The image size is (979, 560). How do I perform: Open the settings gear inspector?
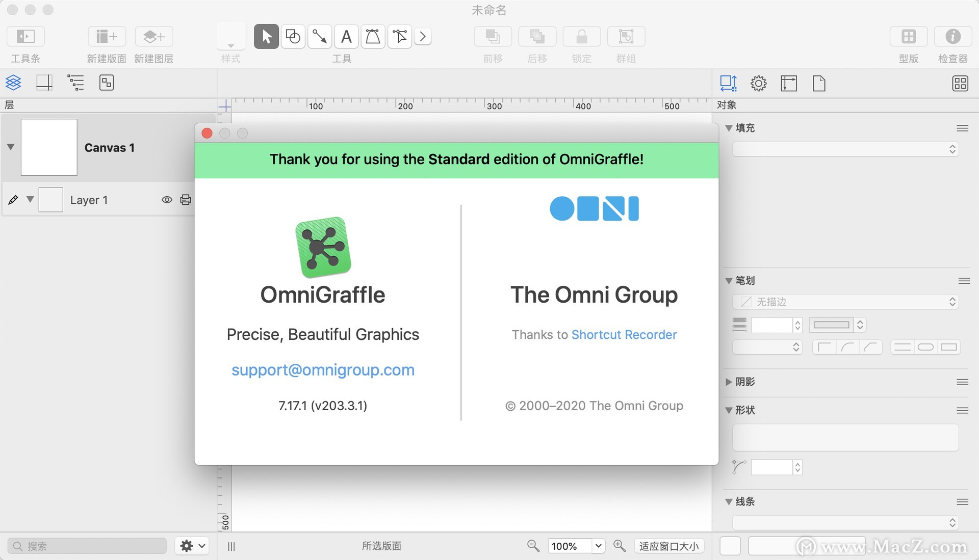pos(758,83)
